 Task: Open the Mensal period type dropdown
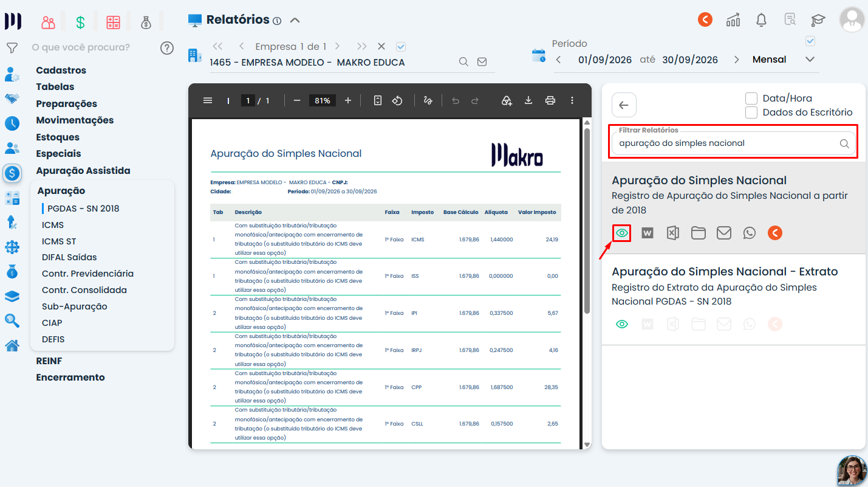(784, 60)
